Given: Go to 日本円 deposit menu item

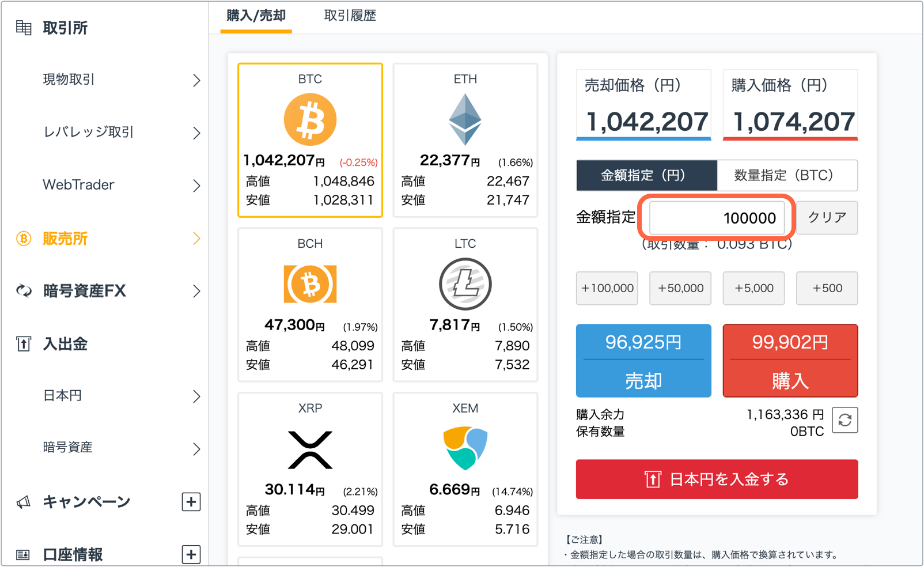Looking at the screenshot, I should [x=62, y=396].
